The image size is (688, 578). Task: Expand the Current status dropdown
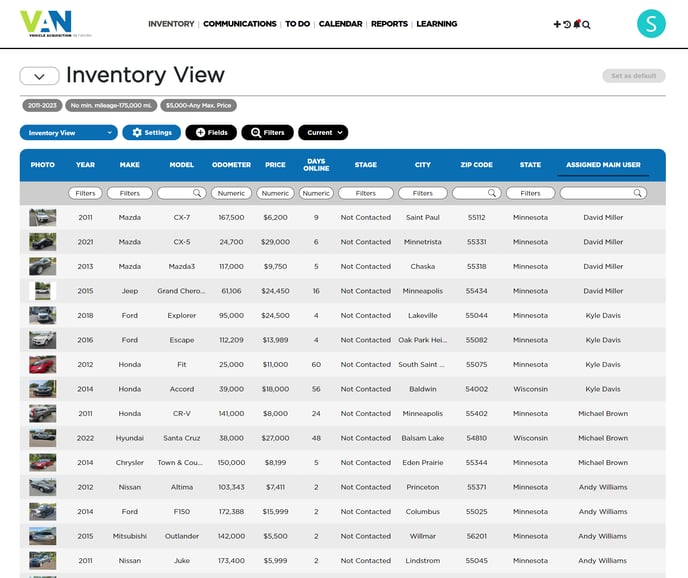(322, 133)
